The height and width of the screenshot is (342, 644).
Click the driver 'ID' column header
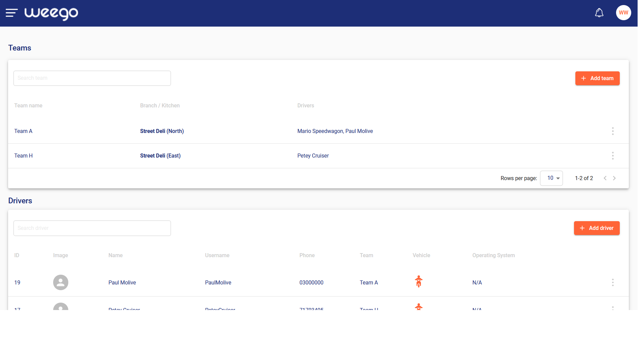point(17,255)
